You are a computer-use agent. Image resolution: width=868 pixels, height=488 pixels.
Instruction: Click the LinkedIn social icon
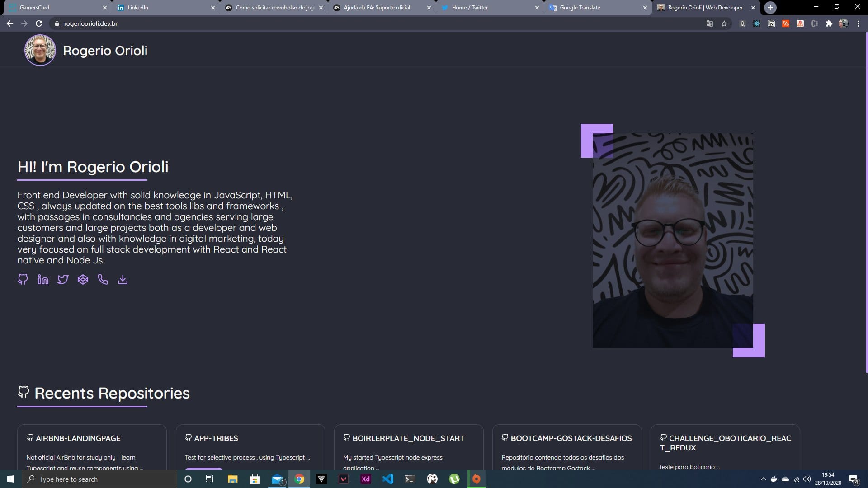(x=42, y=279)
